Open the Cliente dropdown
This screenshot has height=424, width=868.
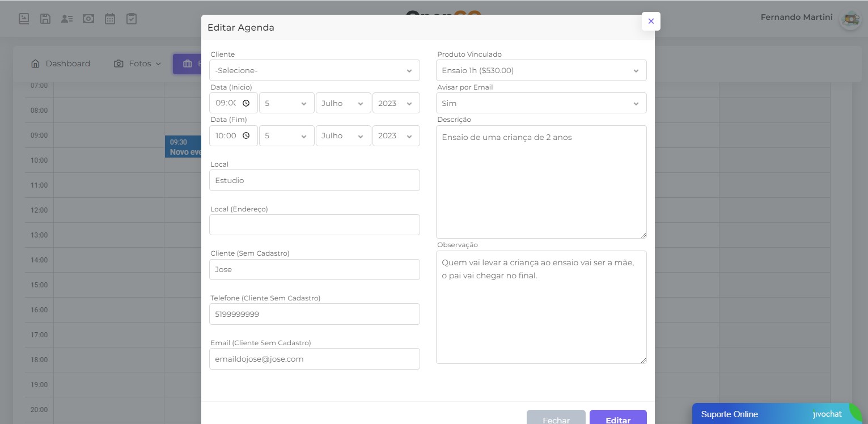click(315, 70)
